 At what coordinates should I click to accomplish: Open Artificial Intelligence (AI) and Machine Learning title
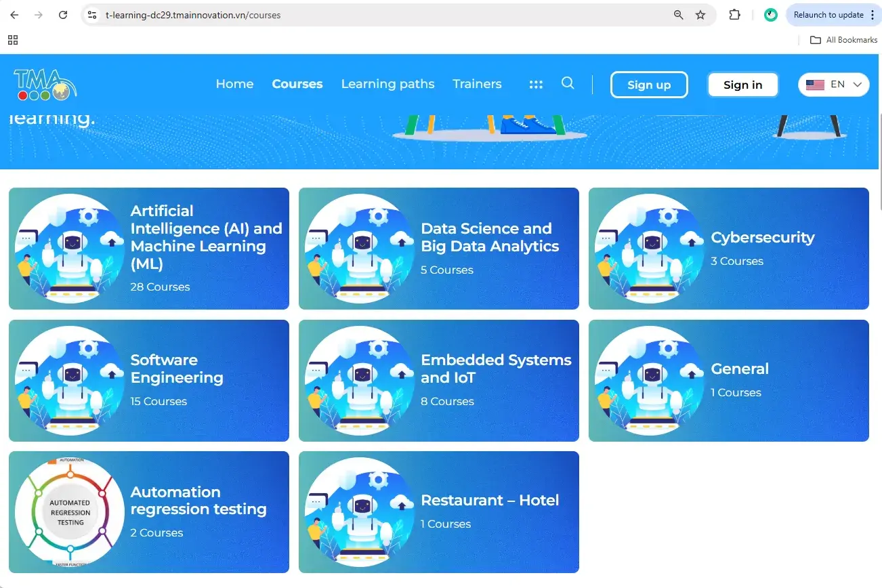(207, 237)
